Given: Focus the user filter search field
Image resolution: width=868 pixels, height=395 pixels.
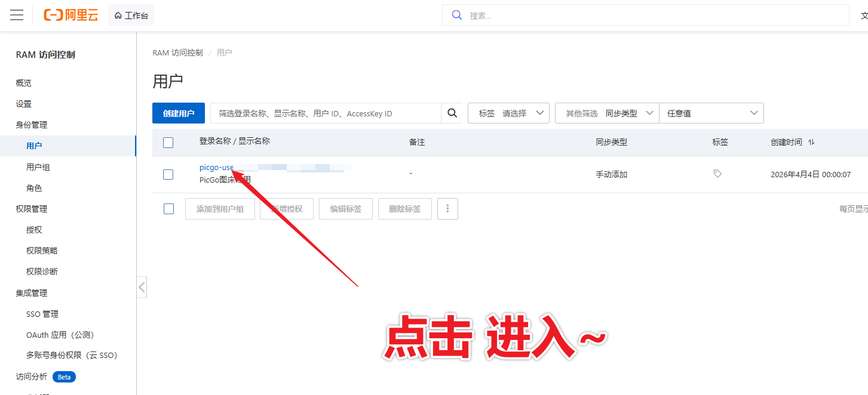Looking at the screenshot, I should click(326, 113).
